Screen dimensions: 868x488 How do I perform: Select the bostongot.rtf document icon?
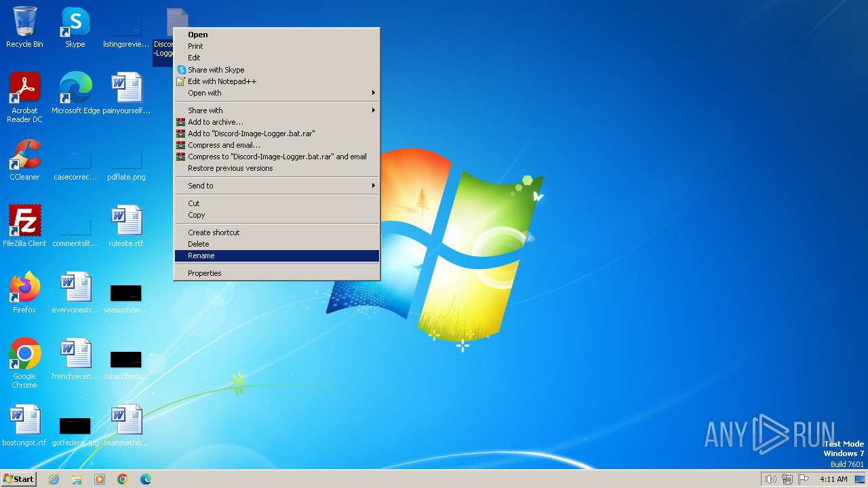pos(24,426)
